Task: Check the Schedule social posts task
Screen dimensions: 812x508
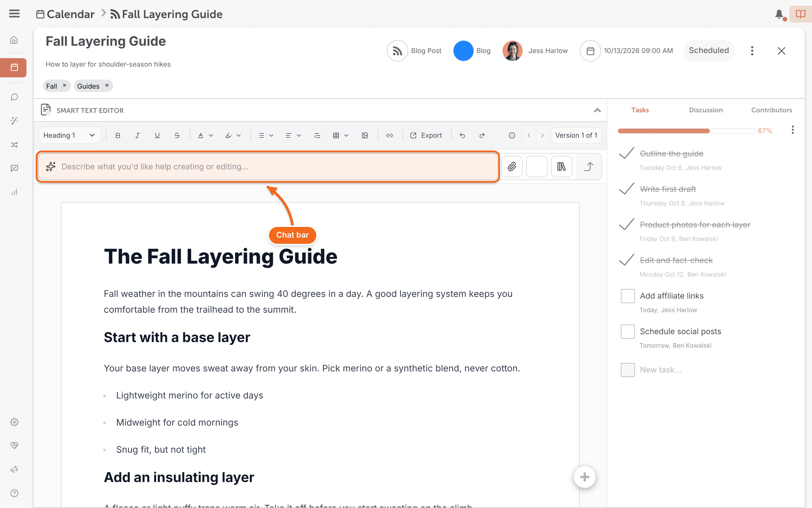Action: pyautogui.click(x=628, y=332)
